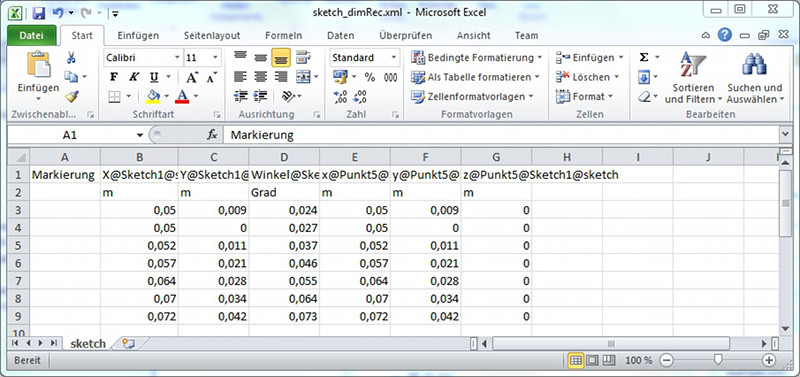Switch to the Seitenlayout ribbon tab
Screen dimensions: 800x377
point(212,36)
